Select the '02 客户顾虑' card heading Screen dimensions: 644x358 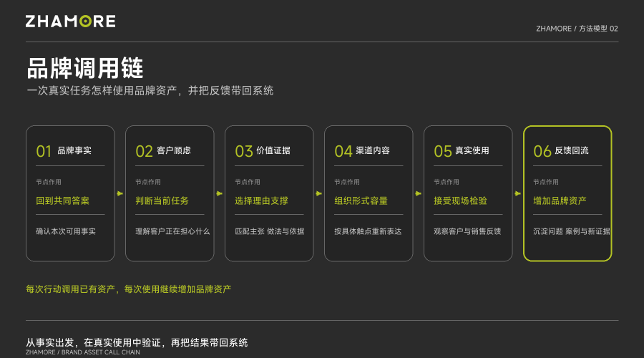coord(163,151)
